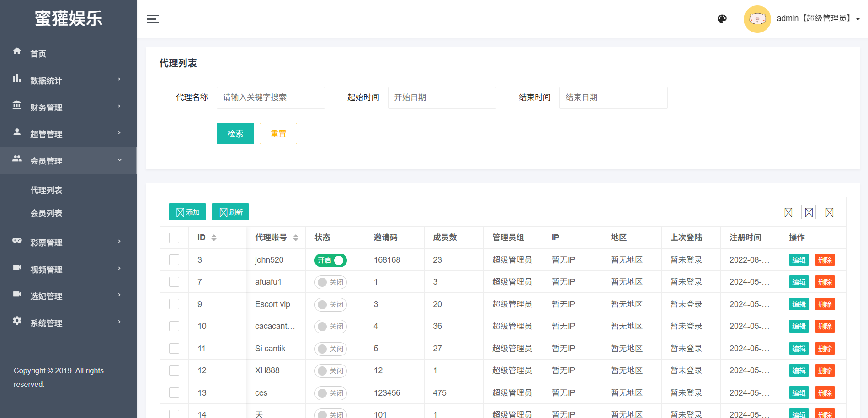The height and width of the screenshot is (418, 868).
Task: Tick the checkbox for row ID 9
Action: [174, 304]
